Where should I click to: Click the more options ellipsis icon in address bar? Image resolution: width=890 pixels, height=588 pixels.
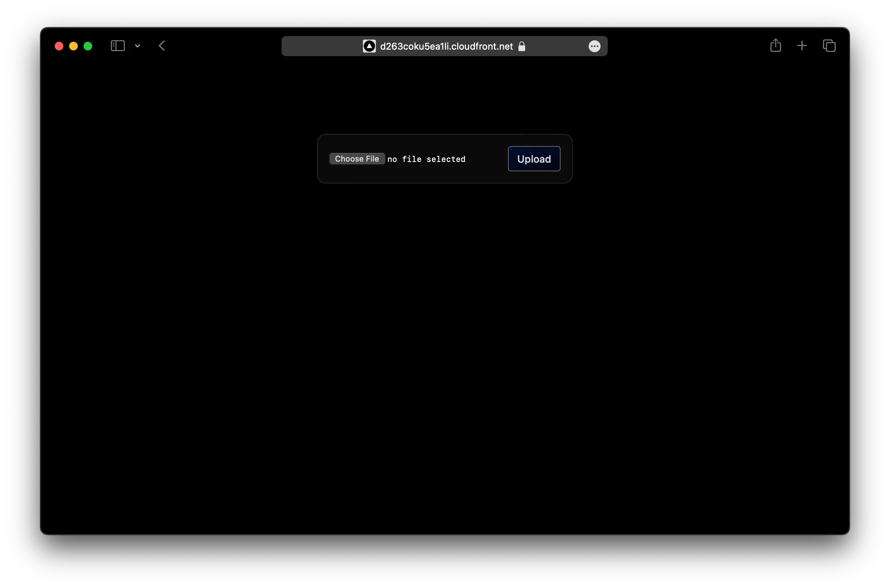[594, 46]
